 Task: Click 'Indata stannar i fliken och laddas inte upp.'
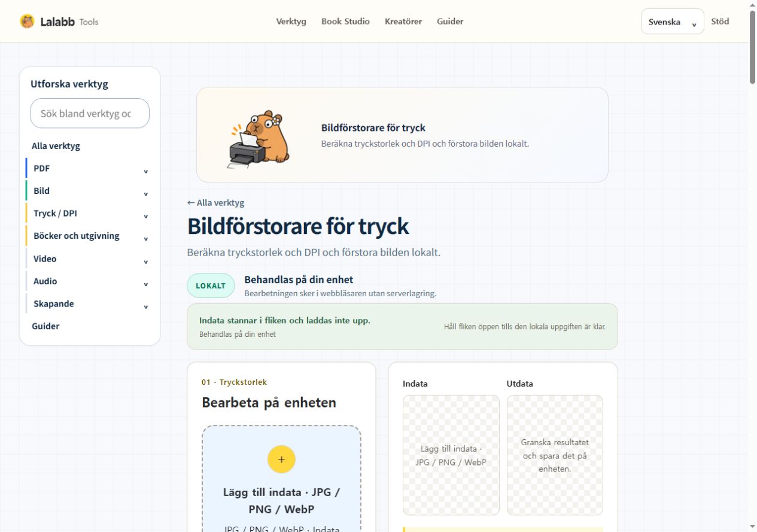click(x=285, y=320)
